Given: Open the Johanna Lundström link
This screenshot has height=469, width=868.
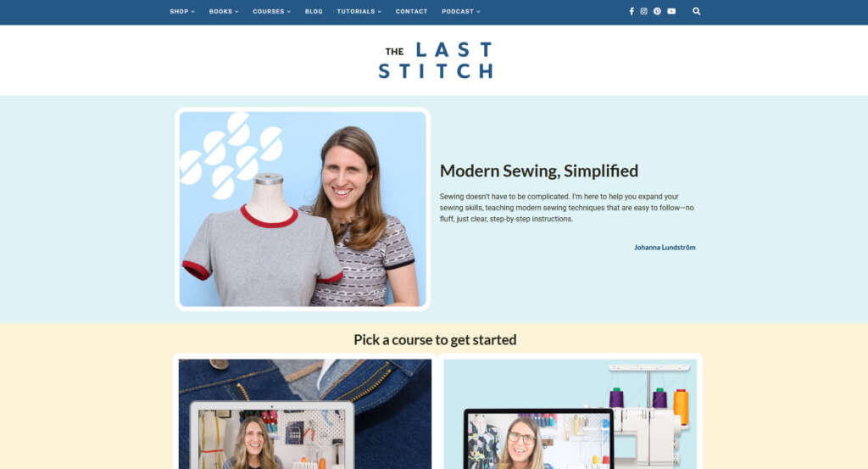Looking at the screenshot, I should pos(665,248).
